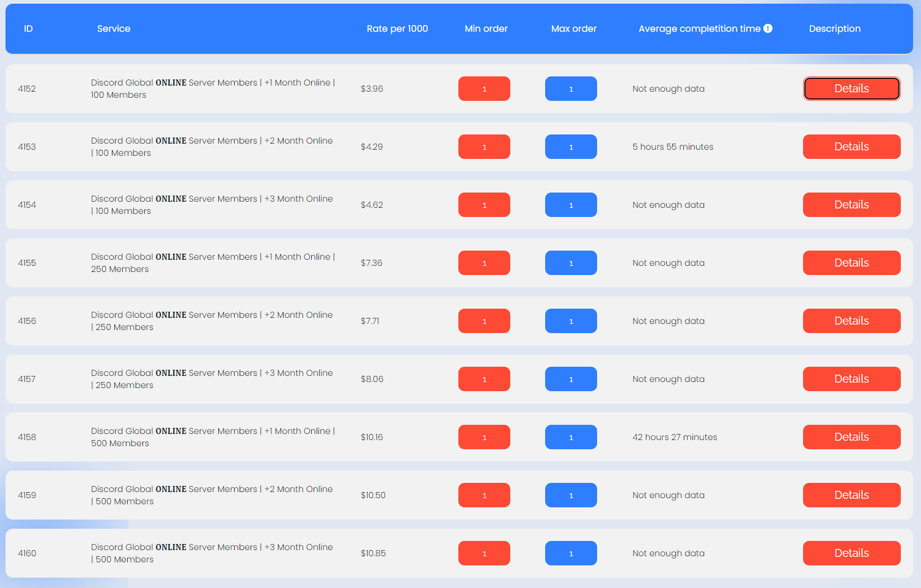Click the $4.29 rate value
The height and width of the screenshot is (588, 921).
[372, 147]
